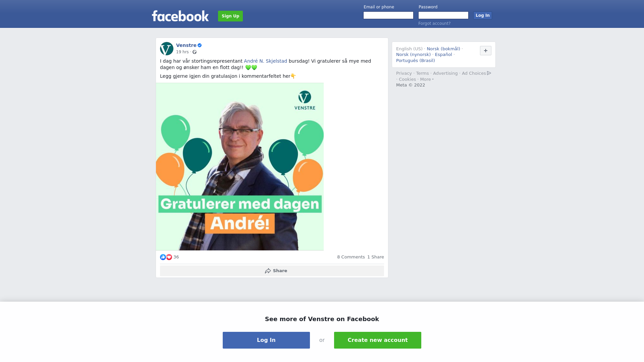The width and height of the screenshot is (644, 362).
Task: Click the Forgot account? link
Action: [x=434, y=23]
